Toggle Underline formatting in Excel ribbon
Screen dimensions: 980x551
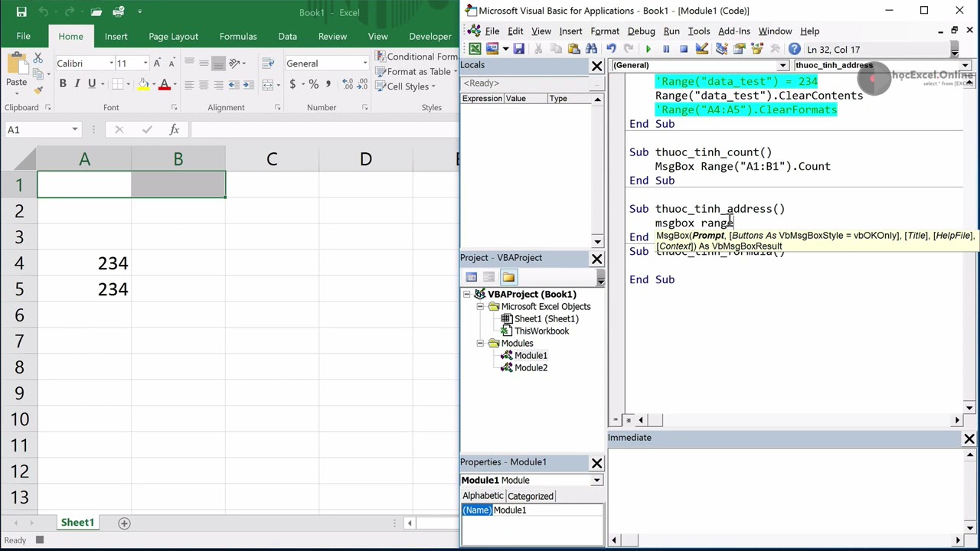click(92, 84)
